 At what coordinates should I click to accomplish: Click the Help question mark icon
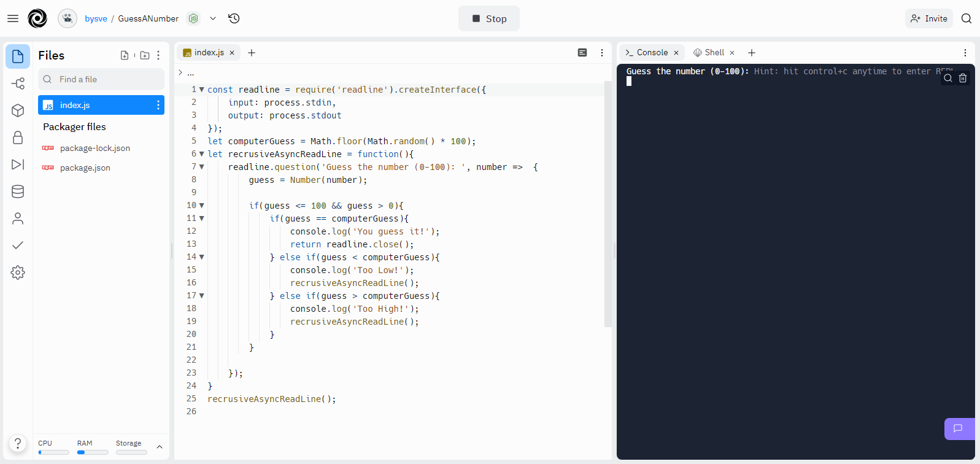[x=18, y=443]
